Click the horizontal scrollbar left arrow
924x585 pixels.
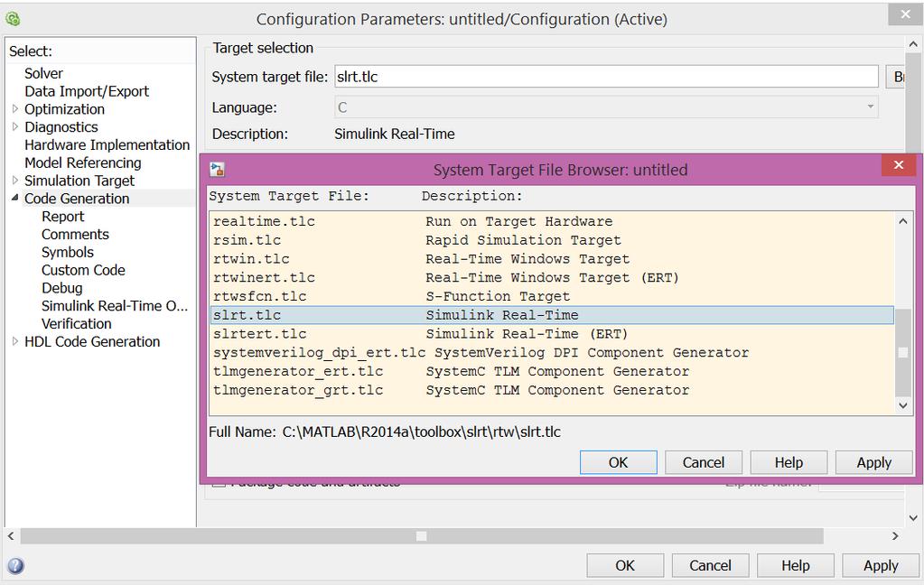pyautogui.click(x=11, y=536)
